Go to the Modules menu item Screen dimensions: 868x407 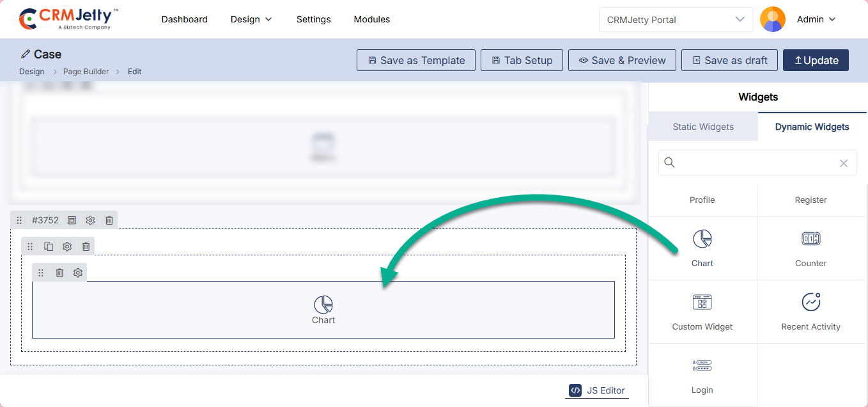(371, 19)
